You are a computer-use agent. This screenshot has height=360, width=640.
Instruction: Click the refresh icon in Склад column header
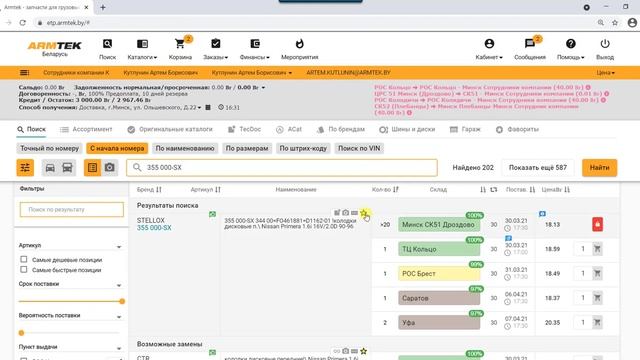click(x=494, y=189)
